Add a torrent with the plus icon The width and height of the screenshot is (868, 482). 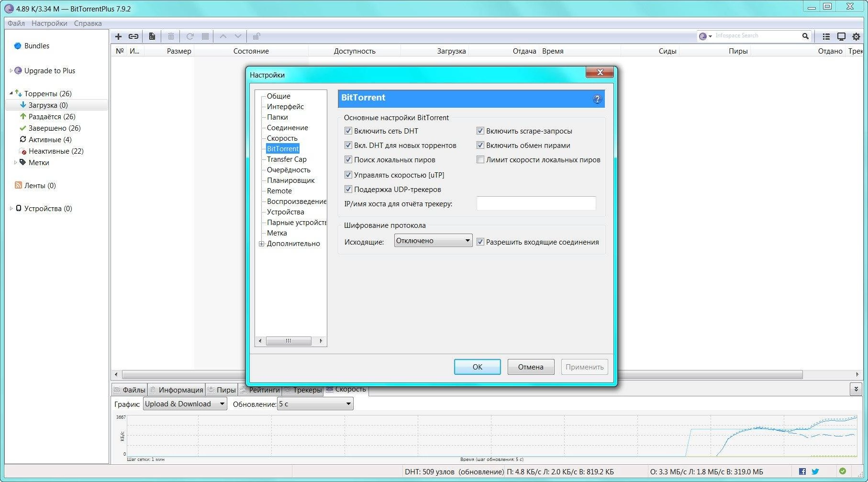click(x=119, y=36)
